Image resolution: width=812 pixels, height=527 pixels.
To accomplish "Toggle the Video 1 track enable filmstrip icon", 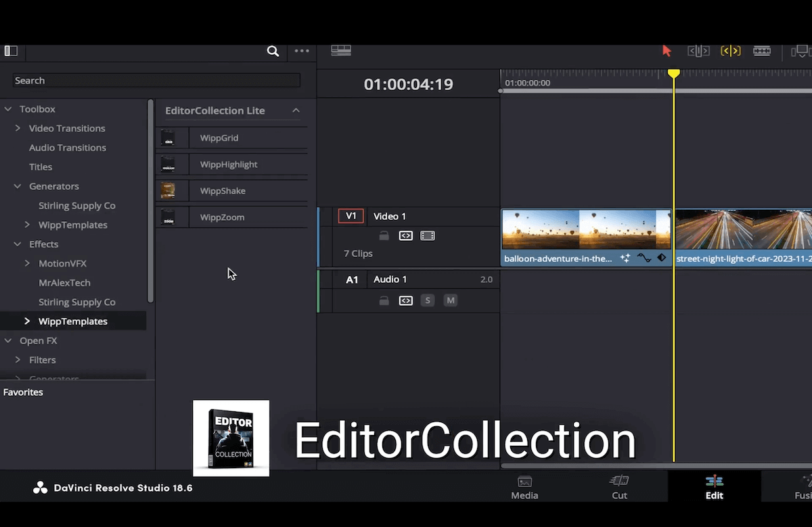I will point(428,236).
